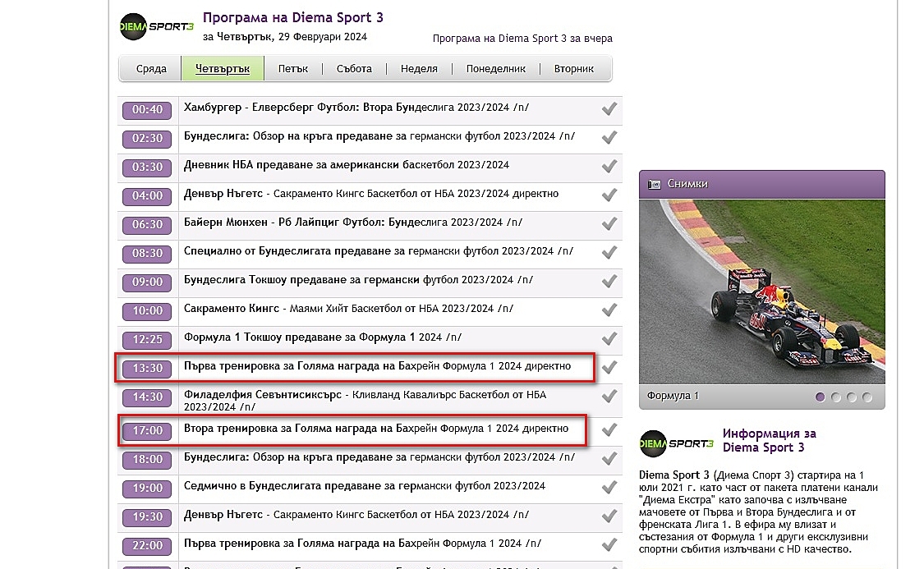Open Бундеслига Токшоу program listing
Image resolution: width=924 pixels, height=569 pixels.
point(358,280)
